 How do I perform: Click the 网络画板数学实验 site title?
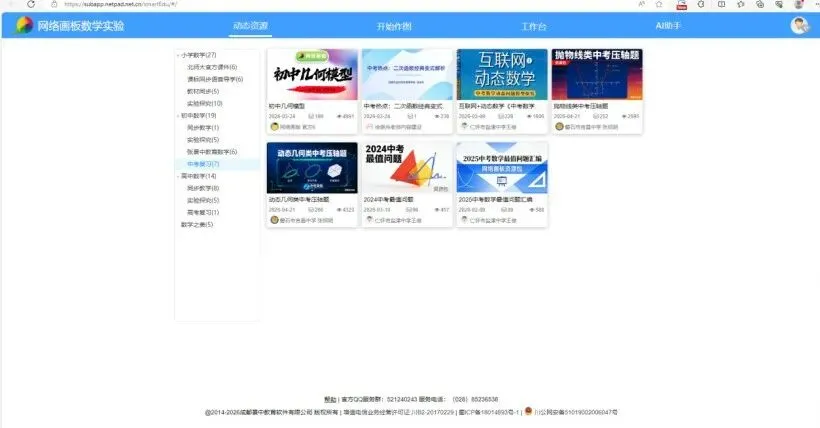81,26
